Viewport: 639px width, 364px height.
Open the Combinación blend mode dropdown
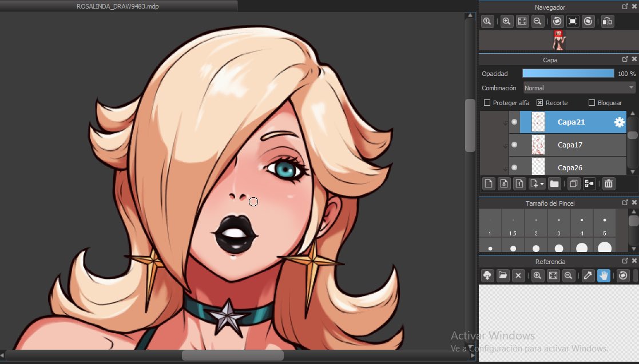[x=579, y=88]
